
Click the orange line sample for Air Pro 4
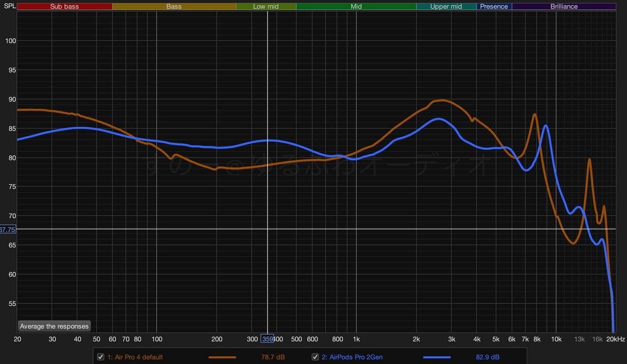click(222, 357)
